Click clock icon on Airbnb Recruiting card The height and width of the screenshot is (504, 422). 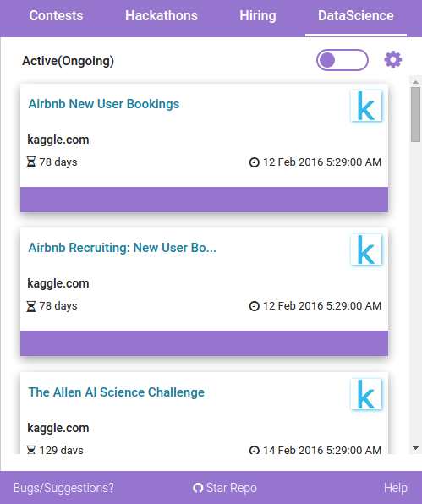[x=255, y=306]
